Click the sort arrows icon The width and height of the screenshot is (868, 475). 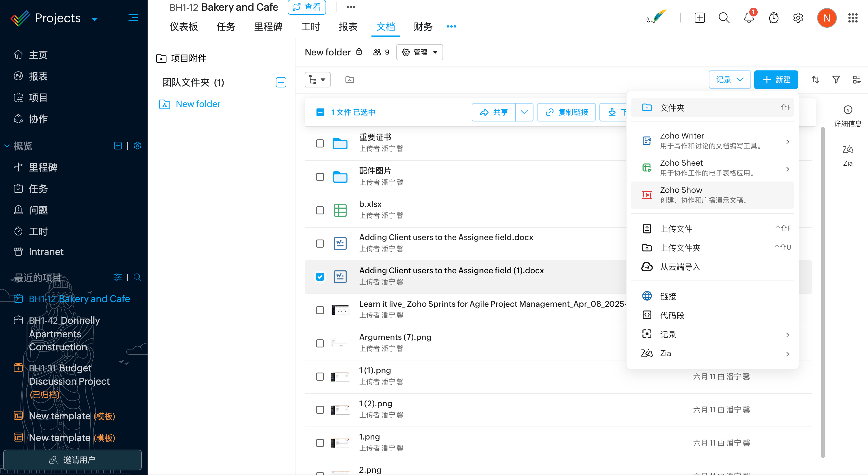point(815,80)
